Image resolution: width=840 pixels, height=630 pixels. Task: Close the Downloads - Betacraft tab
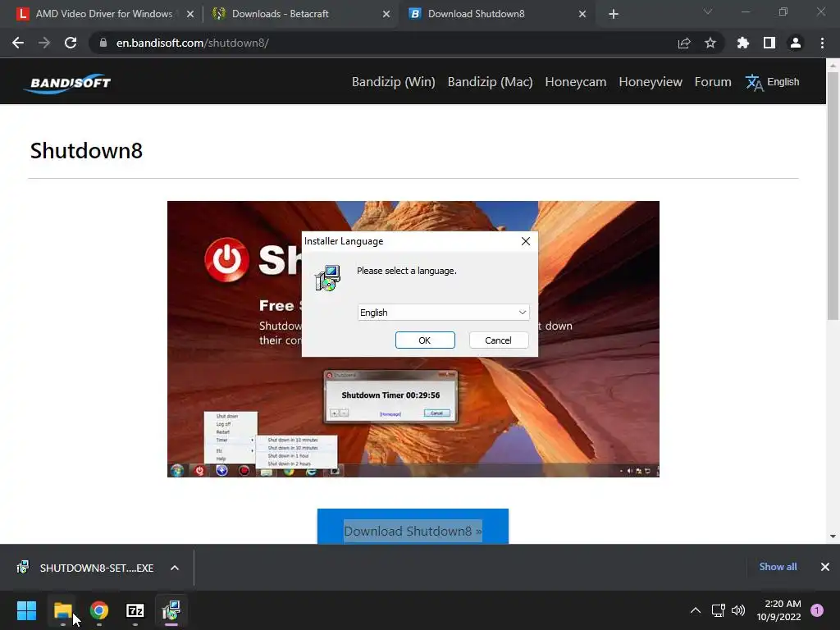pyautogui.click(x=386, y=14)
